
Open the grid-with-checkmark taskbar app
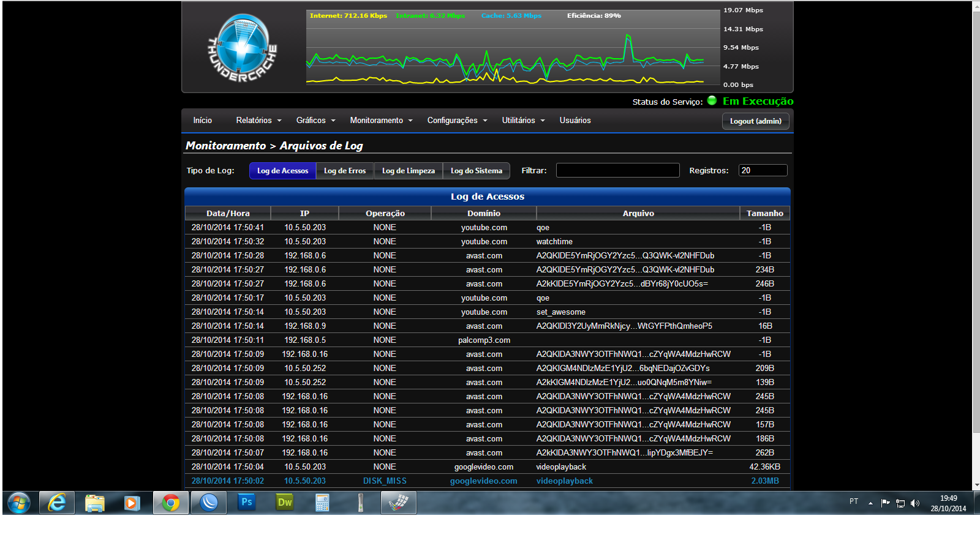point(399,503)
